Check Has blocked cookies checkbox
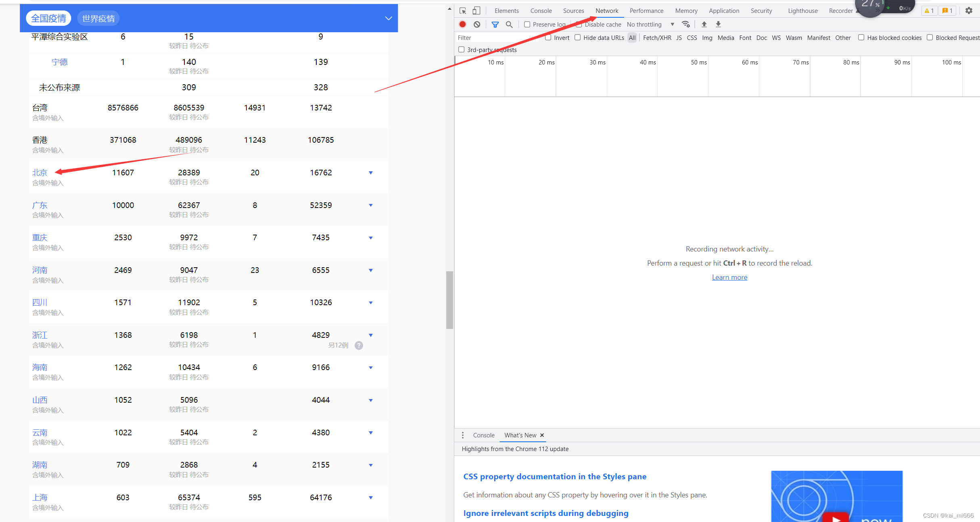This screenshot has width=980, height=522. pyautogui.click(x=861, y=37)
